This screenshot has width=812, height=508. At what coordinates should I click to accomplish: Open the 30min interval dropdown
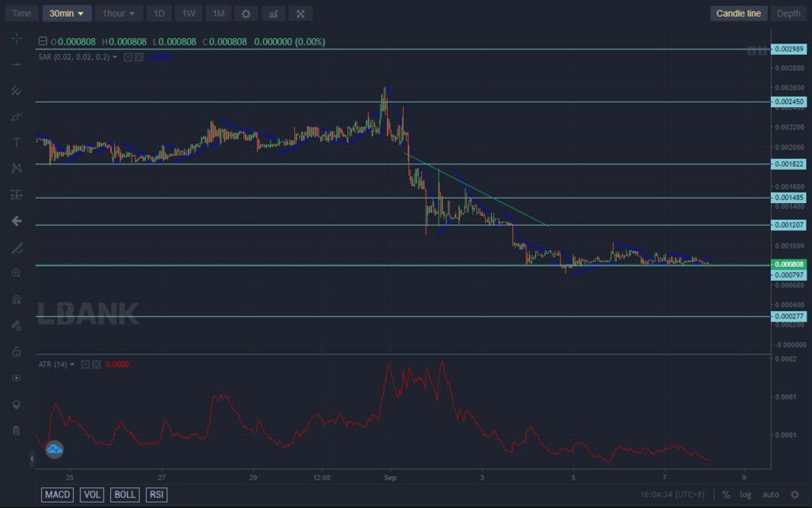67,13
